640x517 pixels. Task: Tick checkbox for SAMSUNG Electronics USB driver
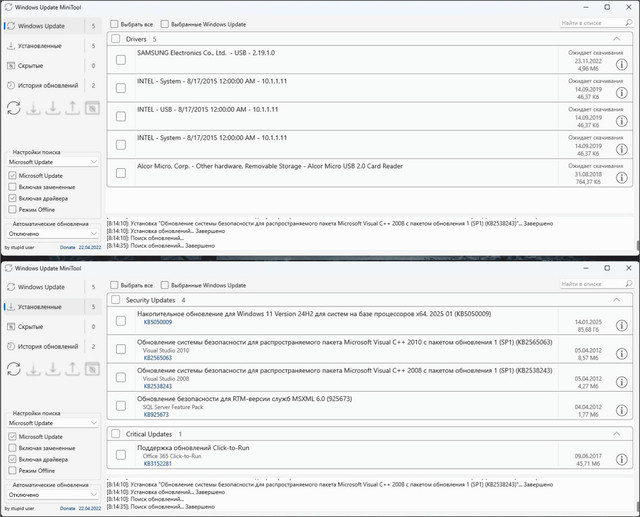(x=121, y=60)
